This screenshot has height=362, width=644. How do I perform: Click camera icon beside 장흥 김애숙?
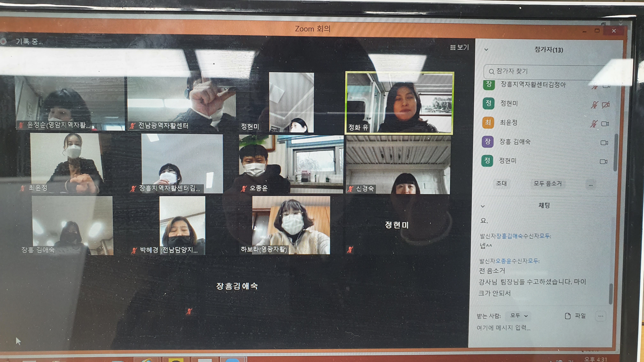pos(604,143)
